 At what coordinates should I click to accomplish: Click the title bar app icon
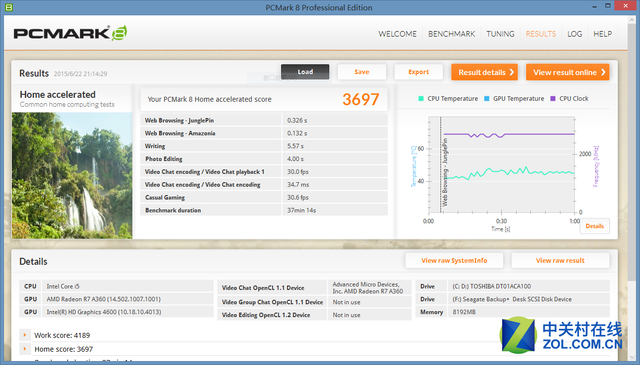click(x=9, y=7)
